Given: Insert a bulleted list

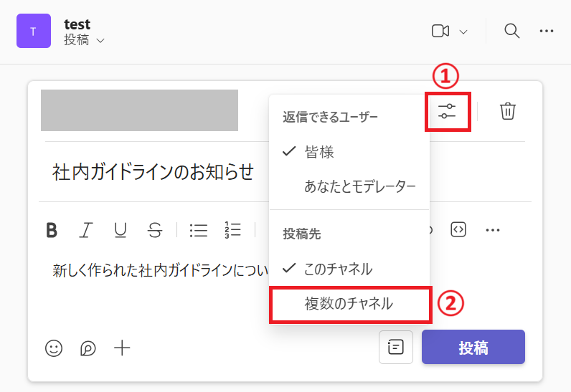Looking at the screenshot, I should pyautogui.click(x=199, y=230).
